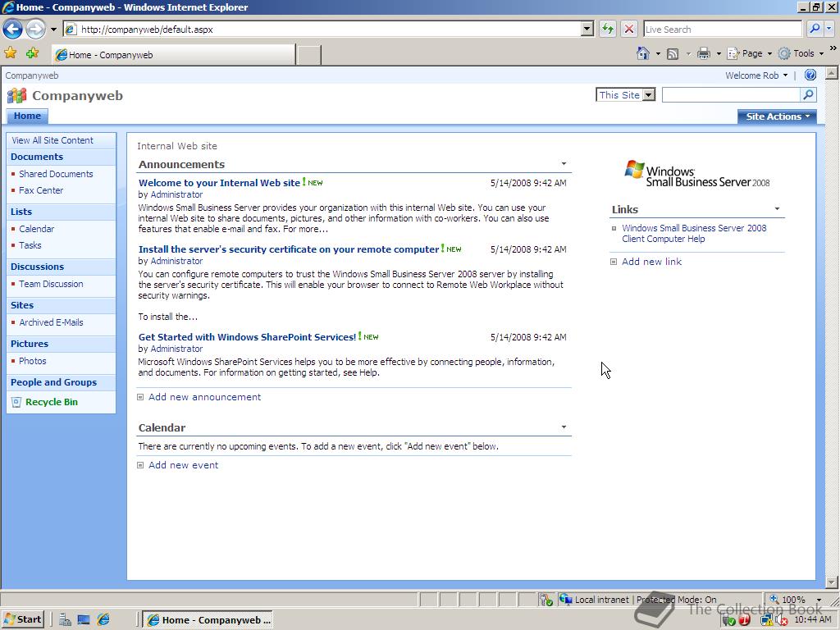
Task: Open Team Discussion link
Action: pos(51,284)
